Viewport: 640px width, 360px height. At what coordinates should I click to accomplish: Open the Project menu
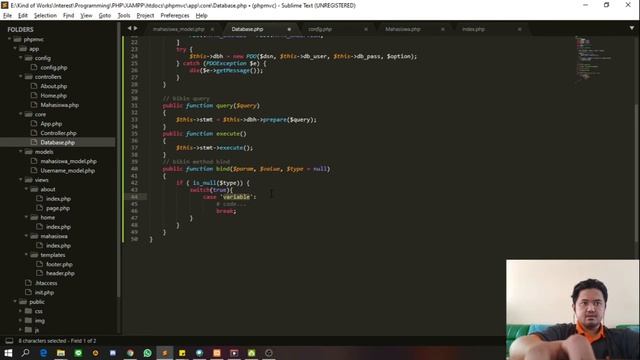pos(145,16)
